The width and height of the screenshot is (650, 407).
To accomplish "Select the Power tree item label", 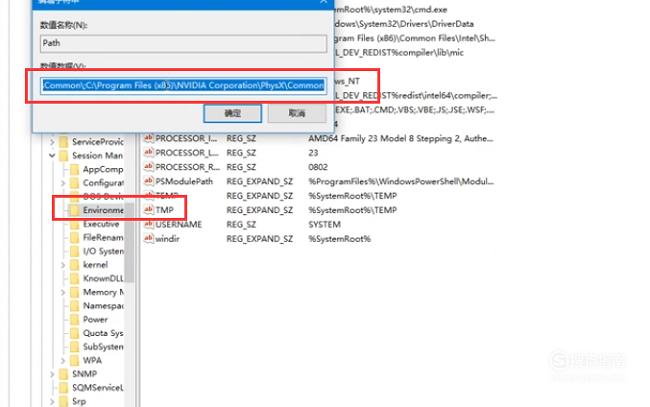I will pos(95,320).
